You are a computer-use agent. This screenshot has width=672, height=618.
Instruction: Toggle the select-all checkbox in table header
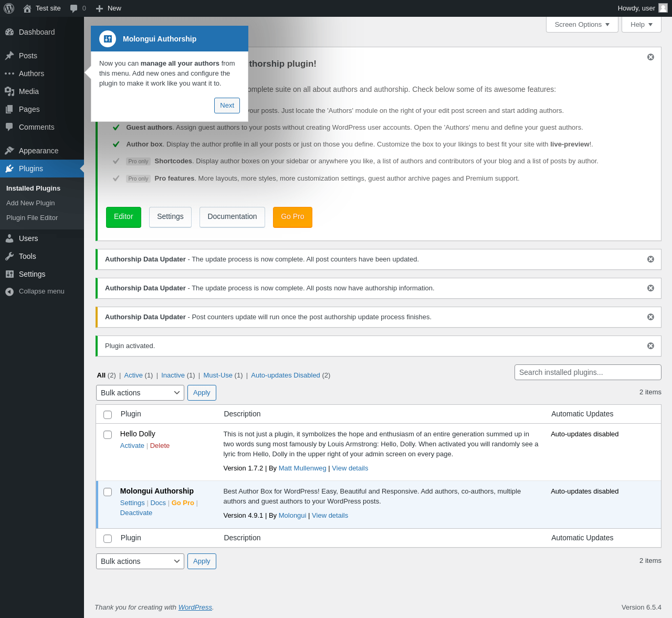(108, 415)
